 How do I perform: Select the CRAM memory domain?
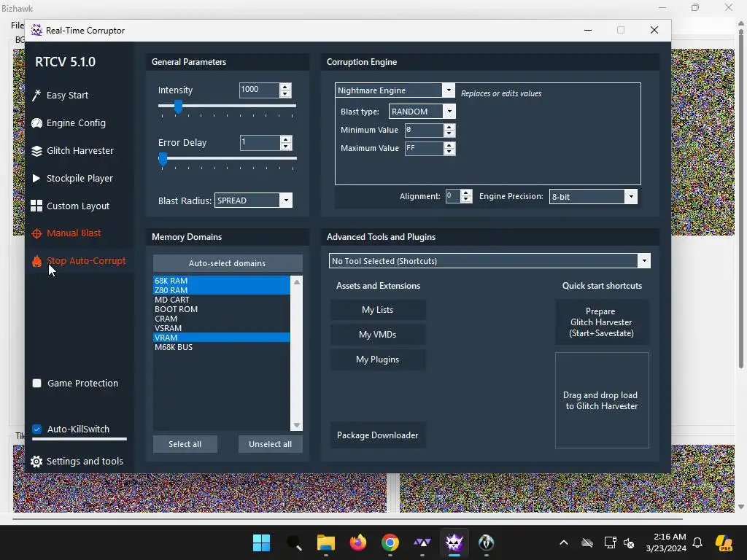click(x=222, y=319)
